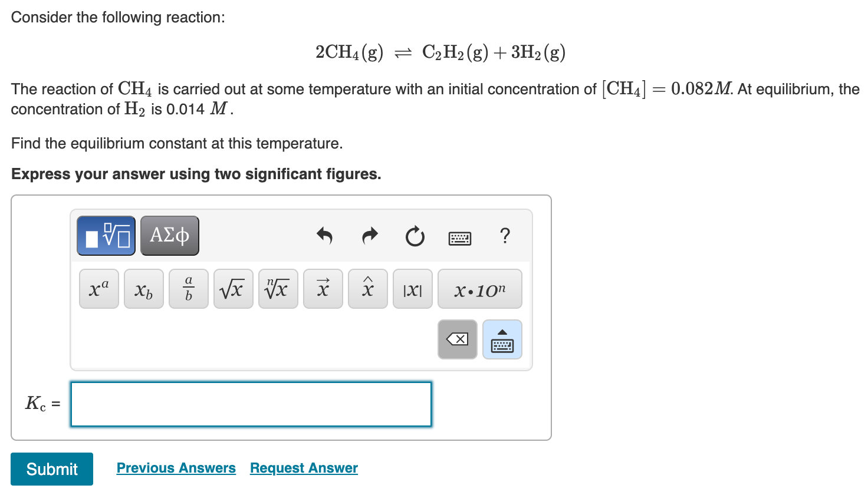The image size is (868, 495).
Task: Insert a vector arrow over x
Action: 323,288
